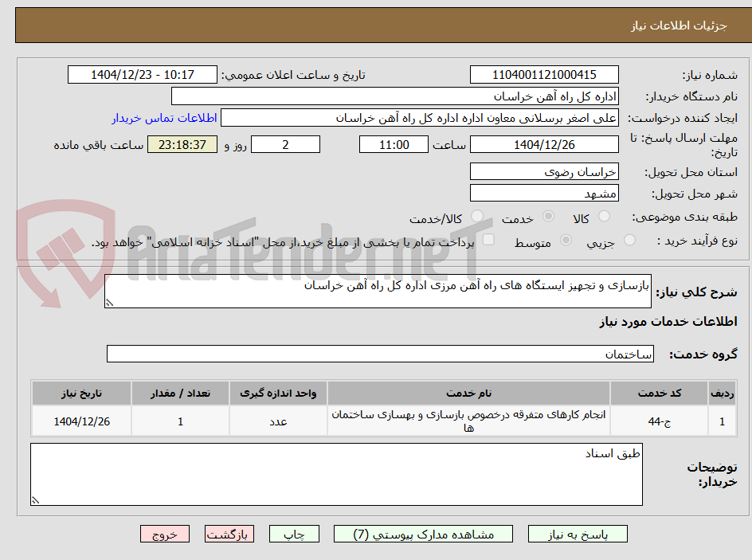Click table date cell 1404/12/26
Image resolution: width=752 pixels, height=560 pixels.
[x=81, y=421]
